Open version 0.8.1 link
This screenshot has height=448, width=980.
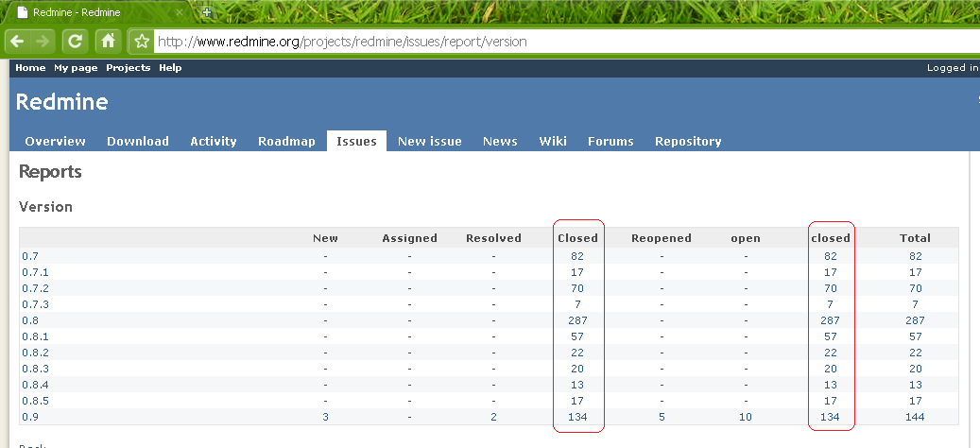pyautogui.click(x=35, y=336)
